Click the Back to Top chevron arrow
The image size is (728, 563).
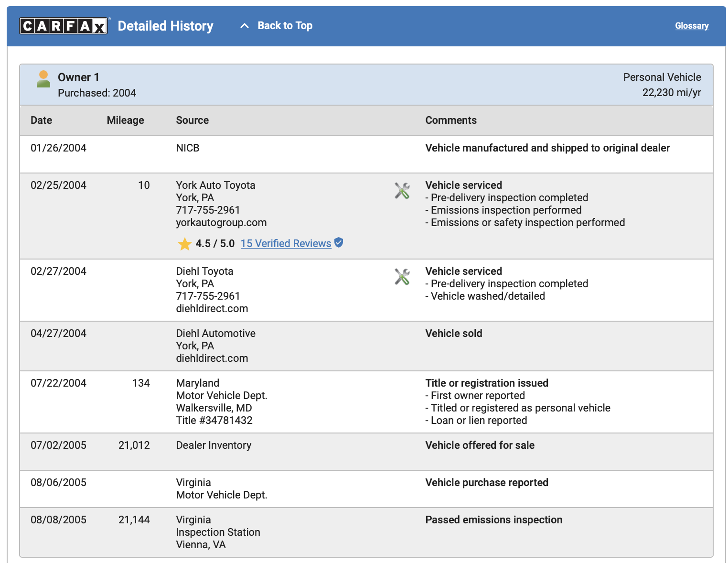245,26
